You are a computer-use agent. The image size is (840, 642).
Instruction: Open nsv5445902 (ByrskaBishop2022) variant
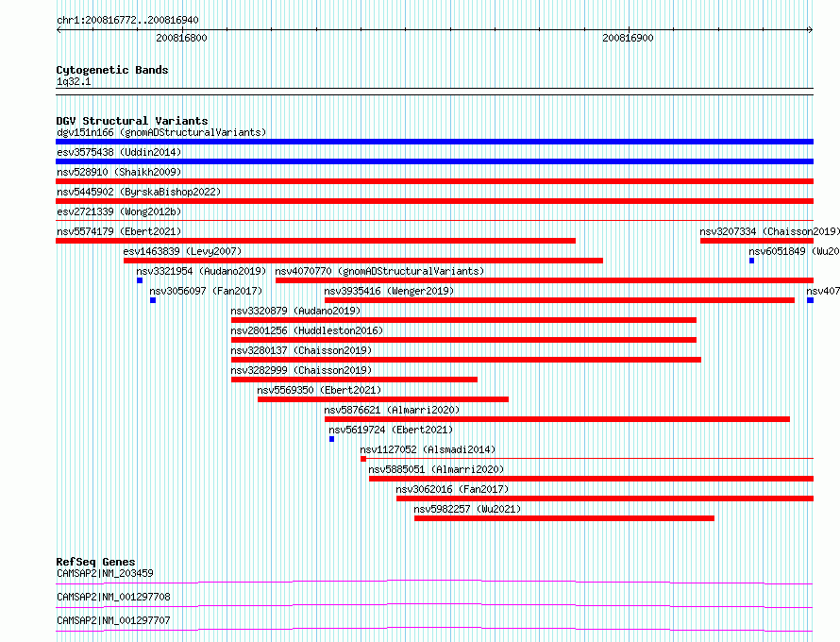(139, 192)
